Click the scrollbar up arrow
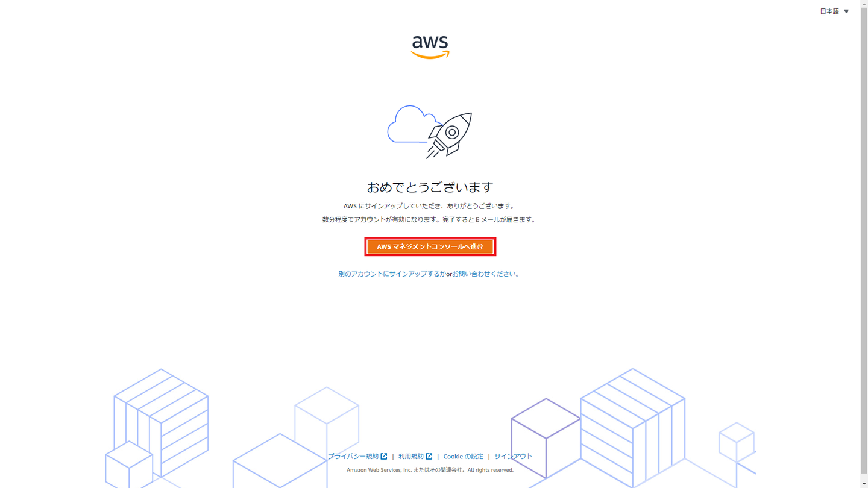The height and width of the screenshot is (488, 868). (x=864, y=4)
